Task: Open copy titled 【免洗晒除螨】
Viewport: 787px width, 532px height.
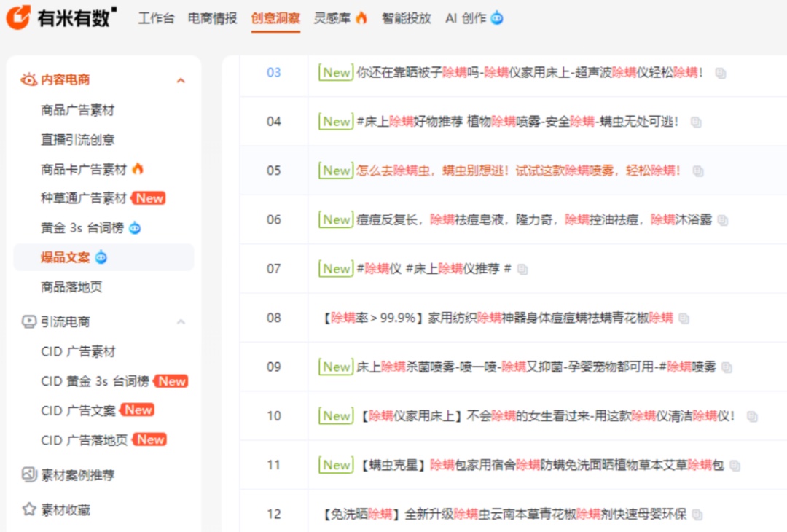Action: click(504, 514)
